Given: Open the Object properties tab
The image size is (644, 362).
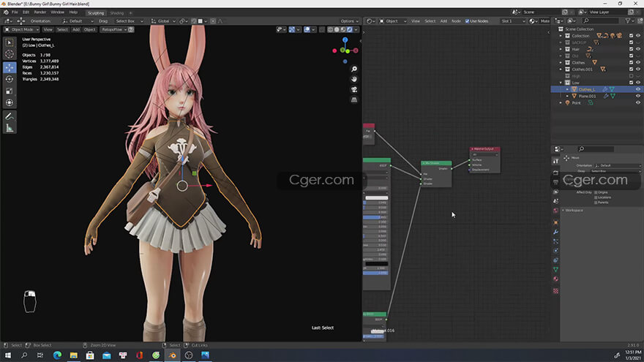Looking at the screenshot, I should click(x=555, y=222).
